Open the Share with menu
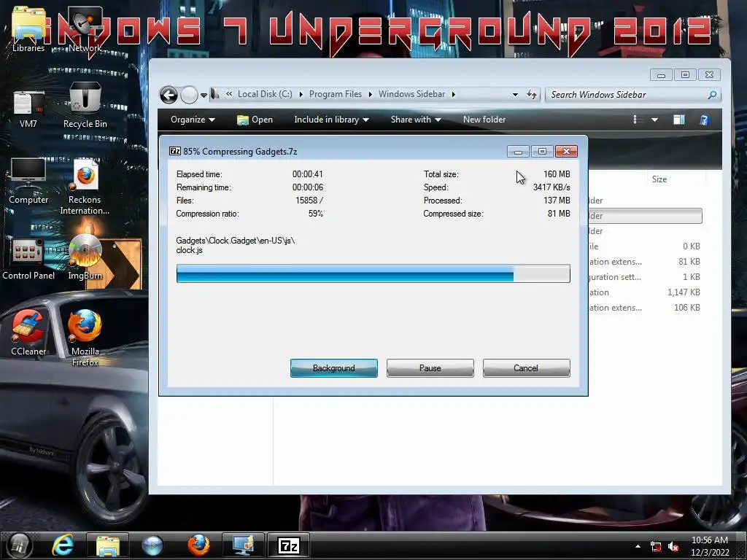The width and height of the screenshot is (747, 560). (x=415, y=120)
